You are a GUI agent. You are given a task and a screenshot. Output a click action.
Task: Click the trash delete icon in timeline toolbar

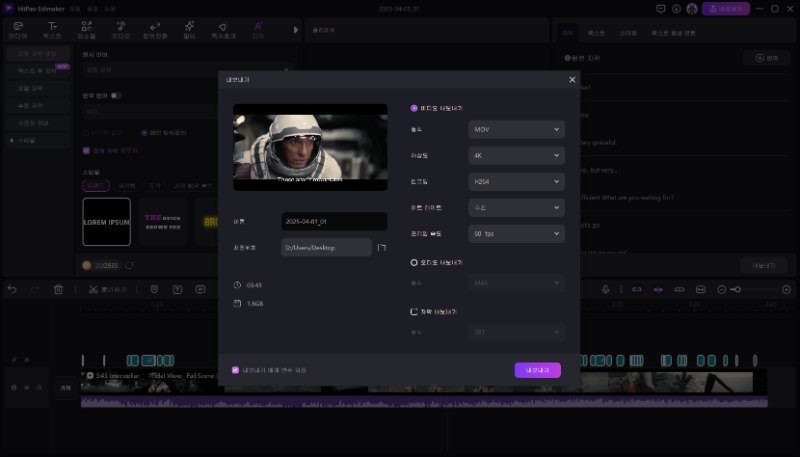58,289
